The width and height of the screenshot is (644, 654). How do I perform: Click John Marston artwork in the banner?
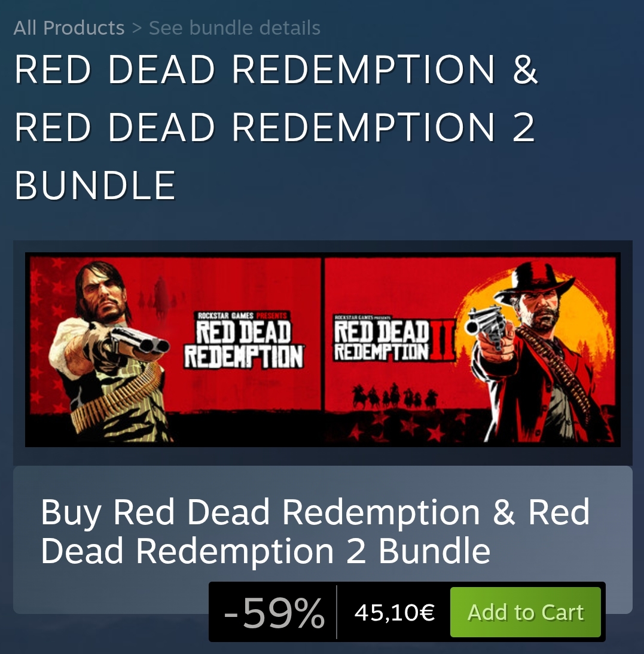pos(112,351)
